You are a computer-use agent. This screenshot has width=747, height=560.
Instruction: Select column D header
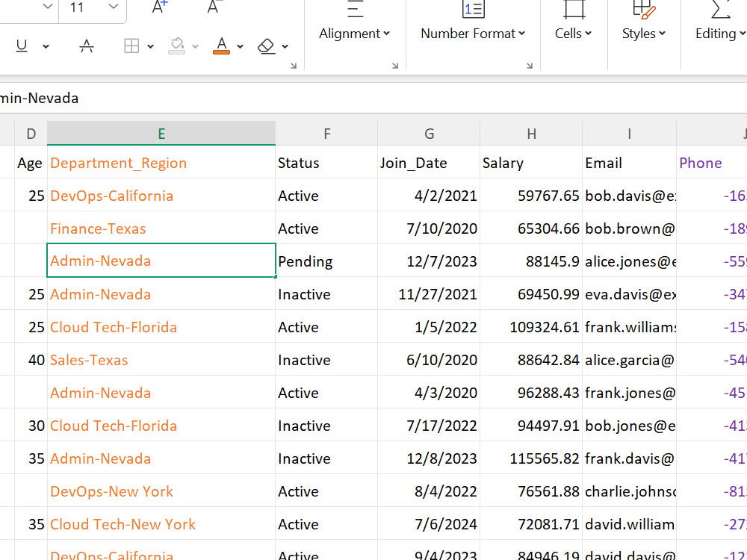pyautogui.click(x=31, y=134)
